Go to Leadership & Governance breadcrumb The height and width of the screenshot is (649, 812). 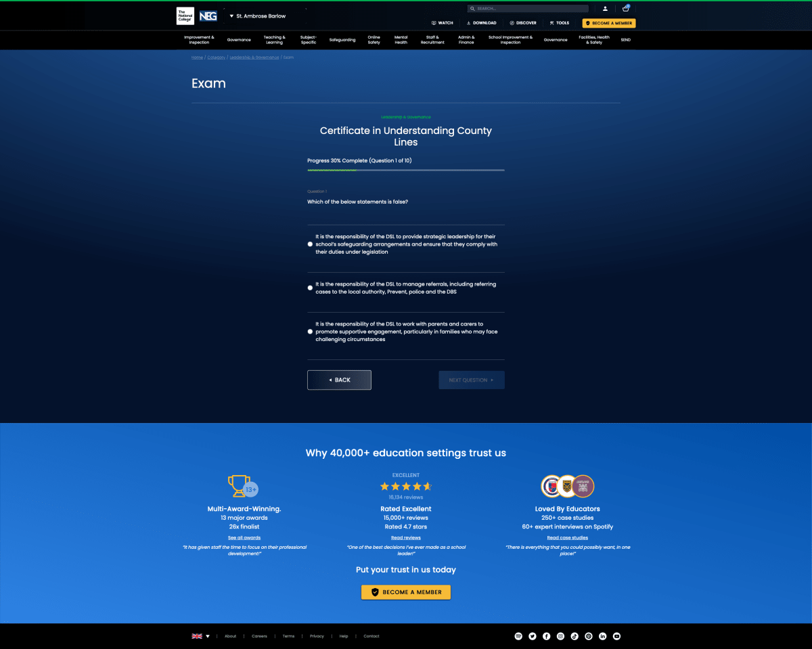[x=254, y=58]
